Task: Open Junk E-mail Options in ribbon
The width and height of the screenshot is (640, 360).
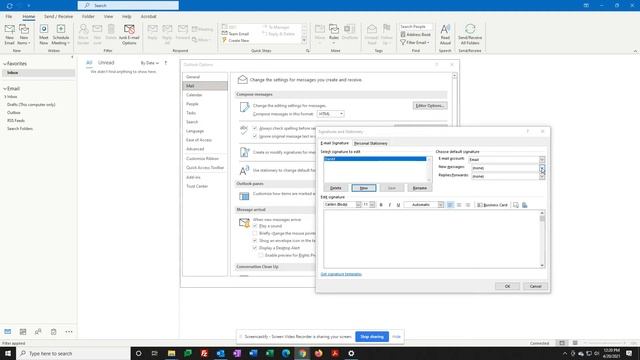Action: tap(129, 34)
